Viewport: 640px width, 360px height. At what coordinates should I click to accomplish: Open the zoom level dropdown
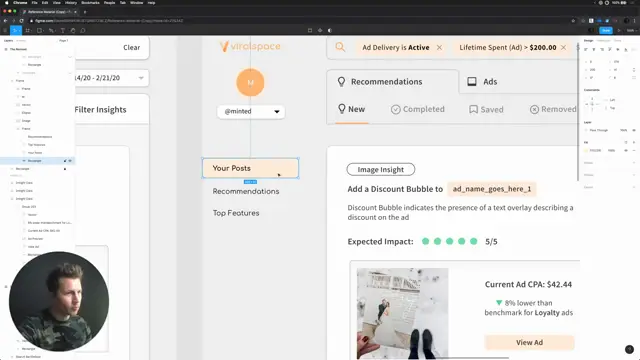[x=631, y=30]
